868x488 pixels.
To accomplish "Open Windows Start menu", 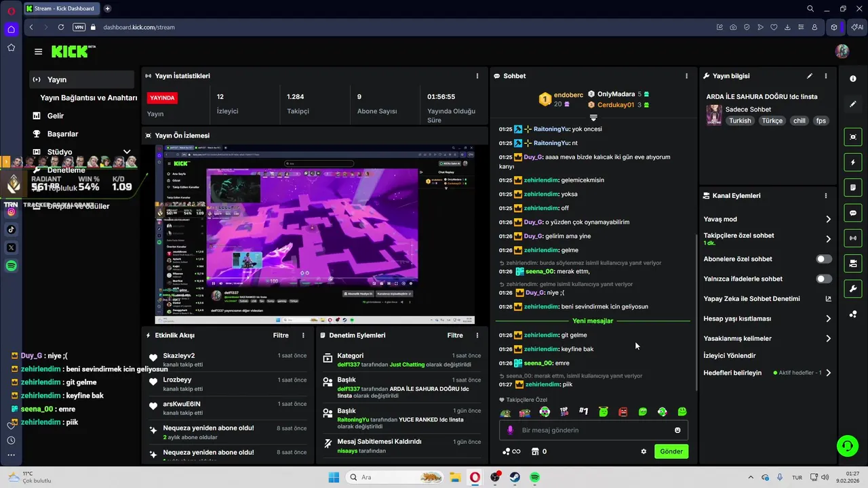I will pos(334,477).
